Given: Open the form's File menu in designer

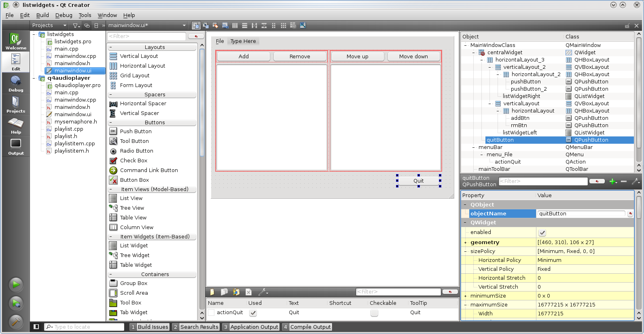Looking at the screenshot, I should (x=220, y=41).
